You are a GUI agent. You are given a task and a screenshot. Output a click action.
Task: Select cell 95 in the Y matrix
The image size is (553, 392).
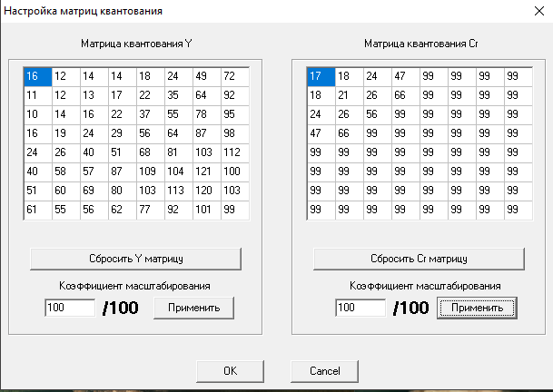pos(235,115)
